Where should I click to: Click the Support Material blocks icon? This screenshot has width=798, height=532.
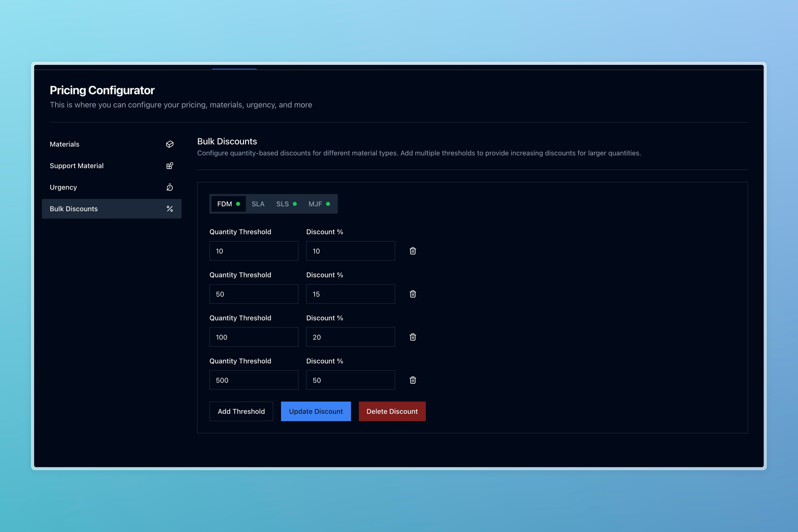click(x=169, y=166)
